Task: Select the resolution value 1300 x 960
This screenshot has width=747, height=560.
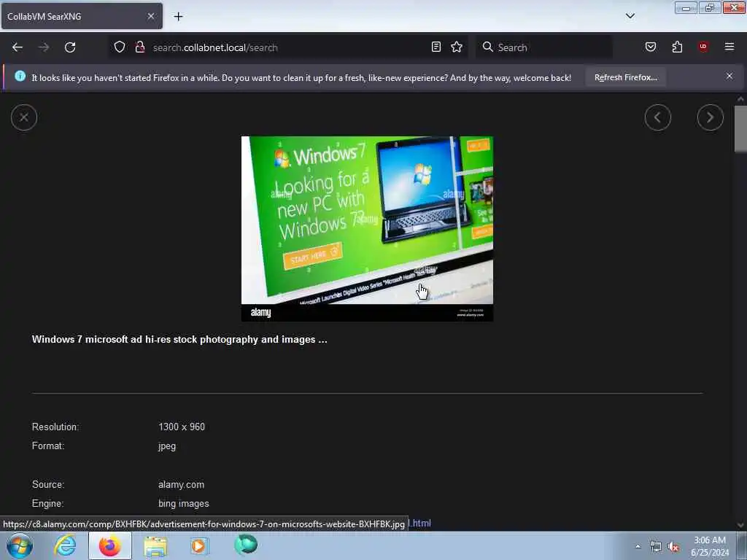Action: (x=182, y=427)
